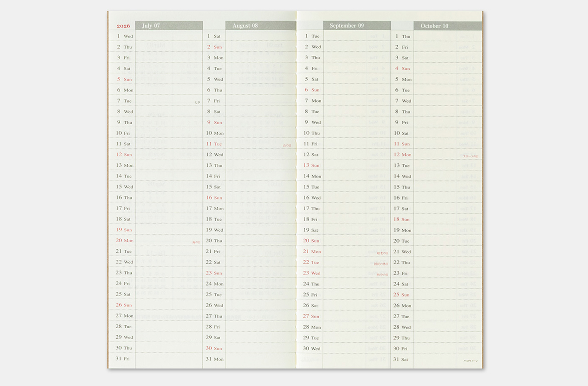
Task: Click the August 30 Sun date label
Action: coord(214,348)
